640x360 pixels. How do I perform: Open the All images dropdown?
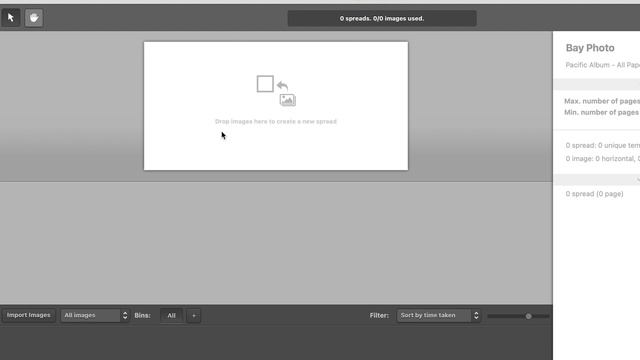pos(95,315)
